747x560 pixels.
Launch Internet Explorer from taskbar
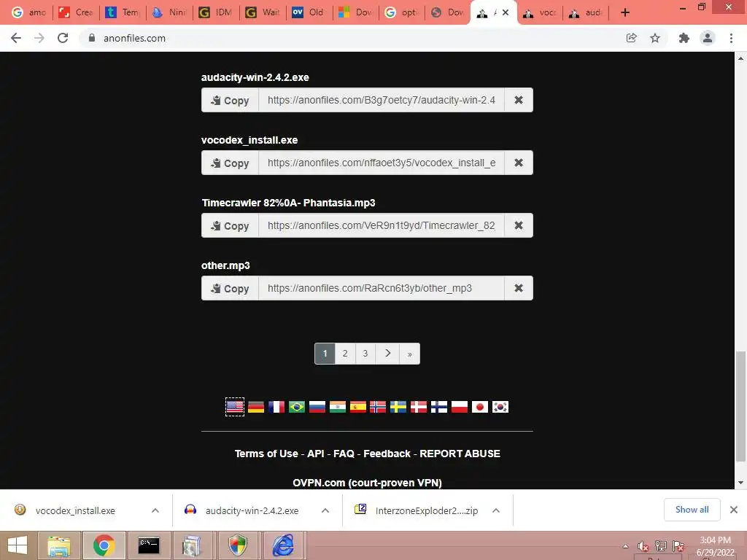[283, 545]
